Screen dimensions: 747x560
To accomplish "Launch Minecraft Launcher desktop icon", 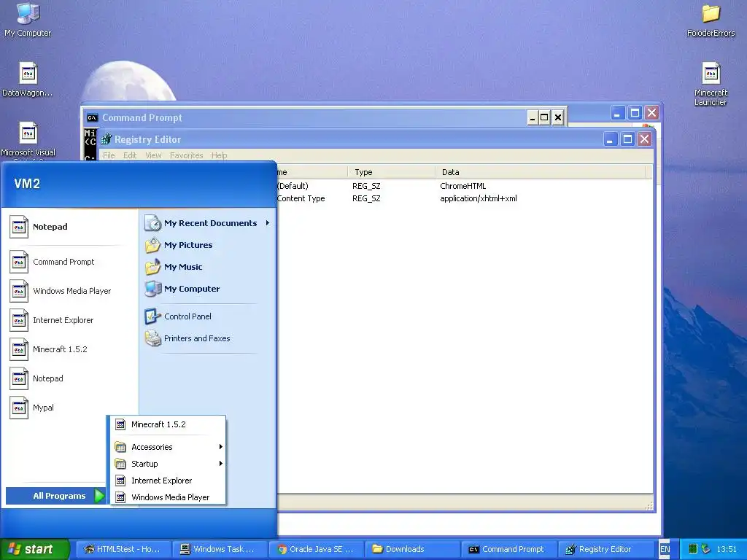I will click(711, 84).
